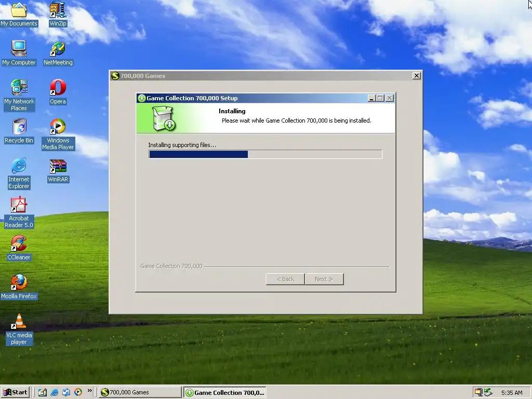Maximize the Game Collection Setup window
532x399 pixels.
(380, 98)
